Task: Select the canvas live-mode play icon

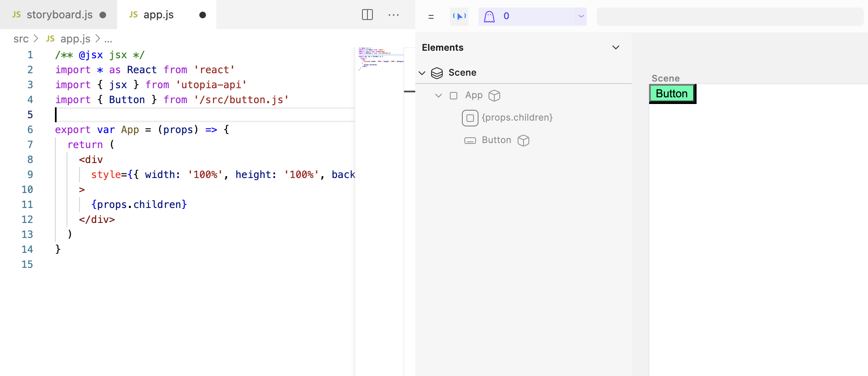Action: click(x=459, y=16)
